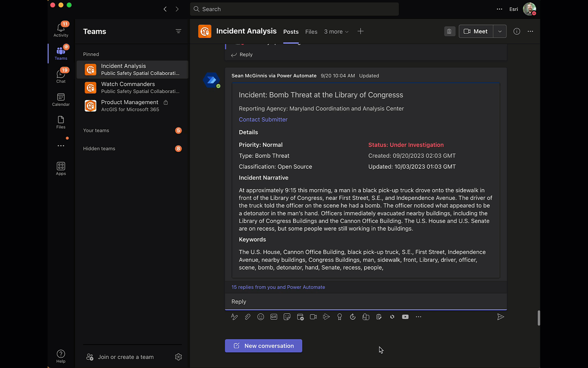This screenshot has width=588, height=368.
Task: Click the New conversation button
Action: click(263, 346)
